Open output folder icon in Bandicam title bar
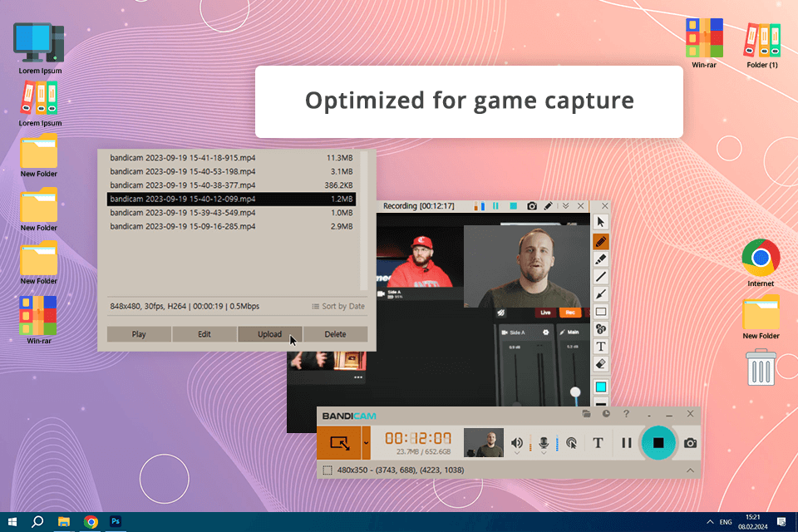The height and width of the screenshot is (532, 798). click(586, 414)
